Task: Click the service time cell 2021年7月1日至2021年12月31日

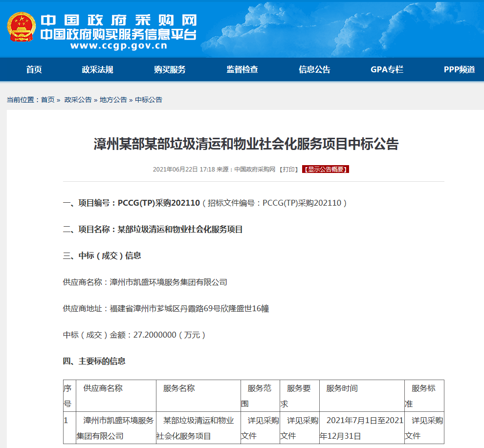Action: (362, 428)
